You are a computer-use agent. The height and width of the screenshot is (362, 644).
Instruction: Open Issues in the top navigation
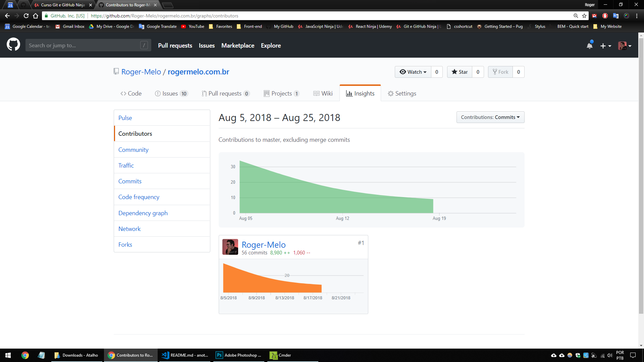click(x=207, y=45)
